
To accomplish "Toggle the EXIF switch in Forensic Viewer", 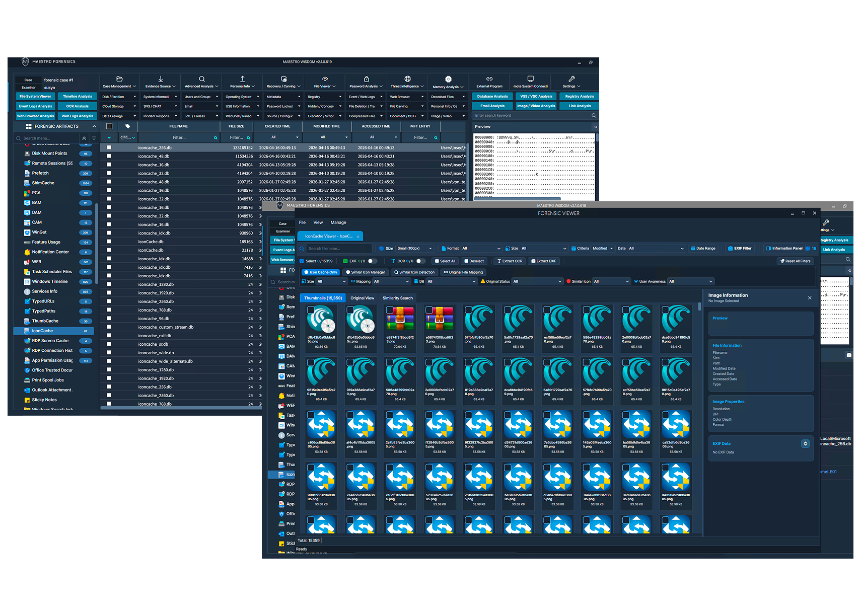I will [372, 261].
